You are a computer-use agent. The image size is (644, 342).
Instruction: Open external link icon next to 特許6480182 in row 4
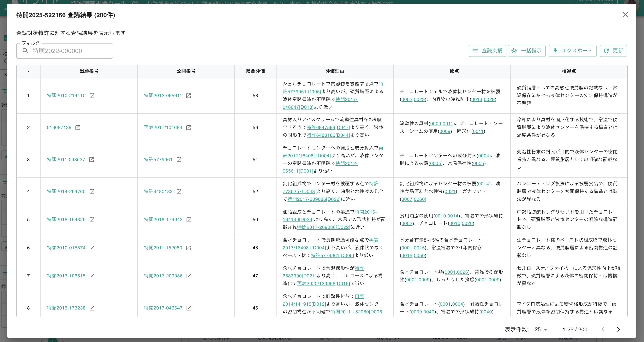(179, 192)
